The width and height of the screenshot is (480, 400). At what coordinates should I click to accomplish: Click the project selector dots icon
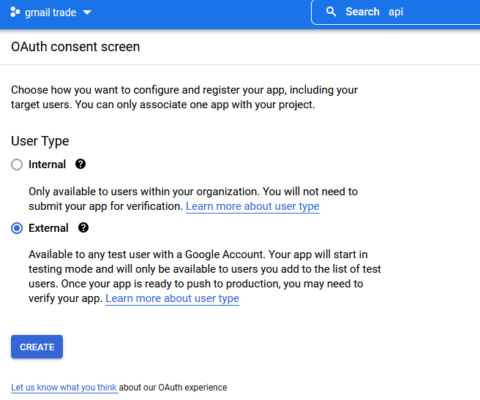click(x=15, y=12)
